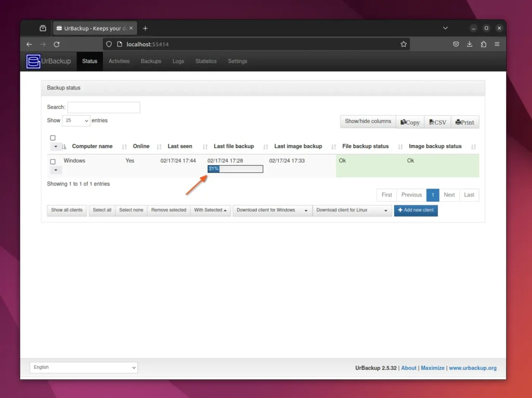Click Add new client button
This screenshot has height=398, width=532.
(x=416, y=210)
